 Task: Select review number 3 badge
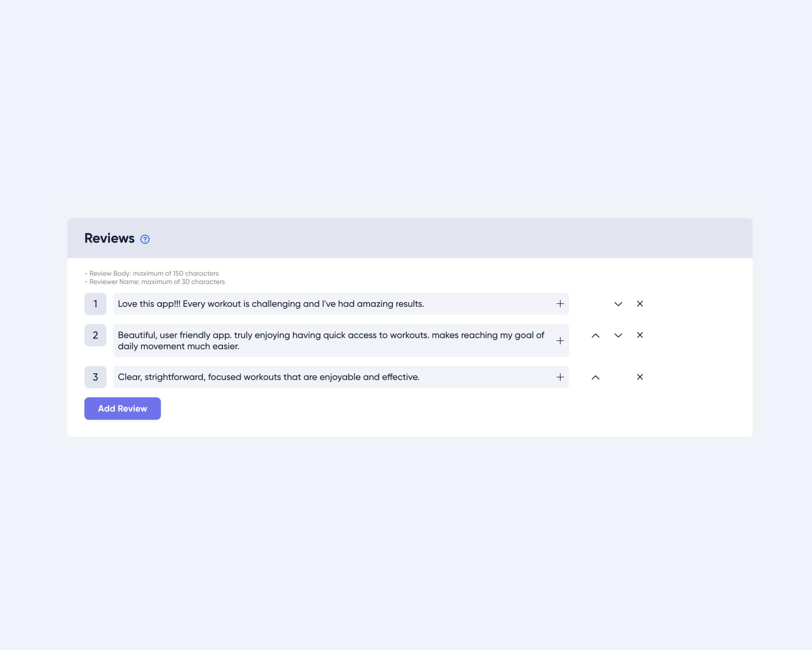(95, 377)
